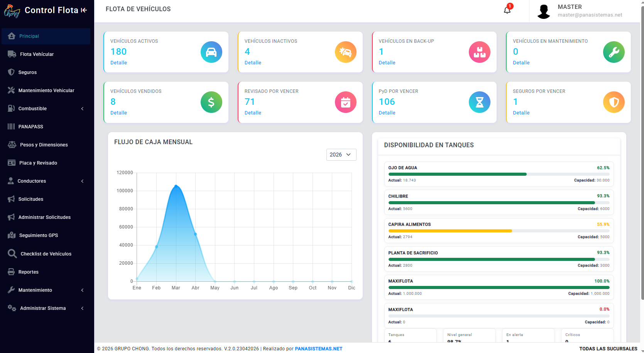The image size is (644, 353).
Task: Follow the PANASISTEMAS.NET footer link
Action: point(318,349)
